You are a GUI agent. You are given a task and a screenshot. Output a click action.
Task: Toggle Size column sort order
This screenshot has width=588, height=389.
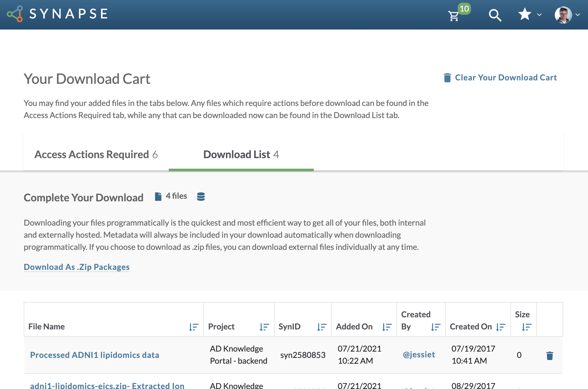526,327
